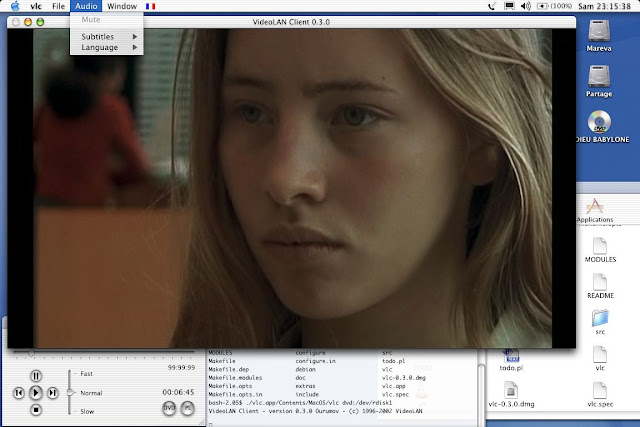Click the controller window resize grip

pyautogui.click(x=202, y=422)
